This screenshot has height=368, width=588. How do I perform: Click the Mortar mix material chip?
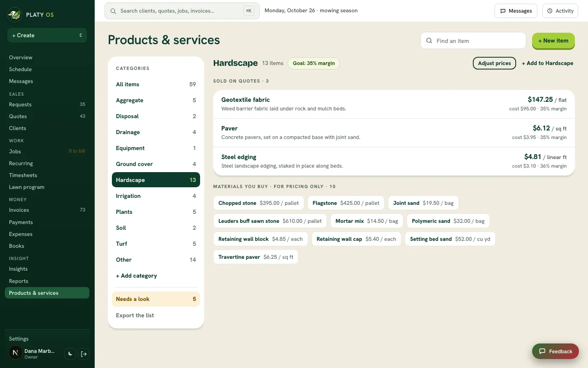[367, 221]
